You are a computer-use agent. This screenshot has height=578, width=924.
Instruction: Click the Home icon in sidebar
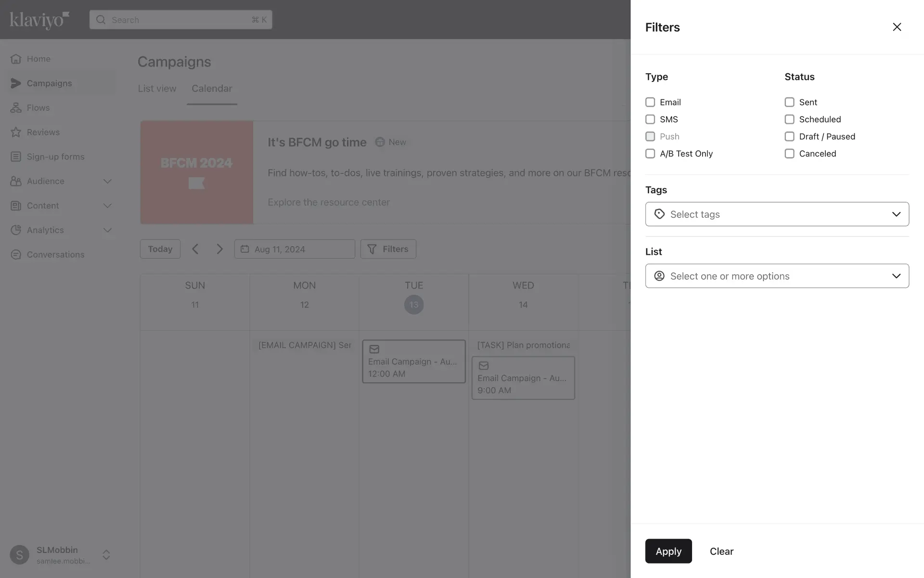(16, 59)
